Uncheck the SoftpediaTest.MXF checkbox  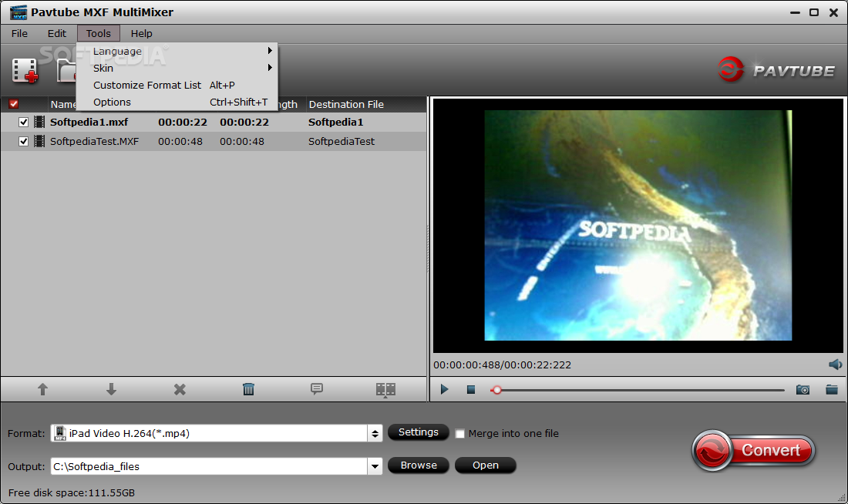point(23,142)
